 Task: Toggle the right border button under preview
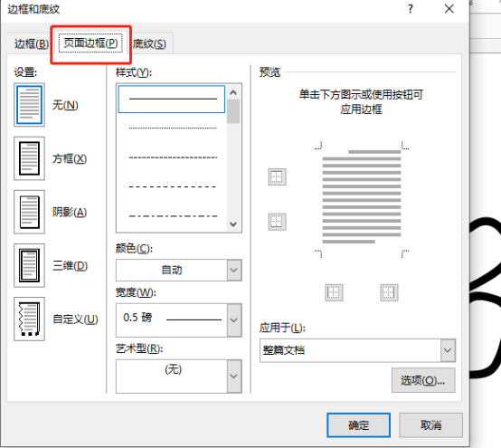(389, 292)
